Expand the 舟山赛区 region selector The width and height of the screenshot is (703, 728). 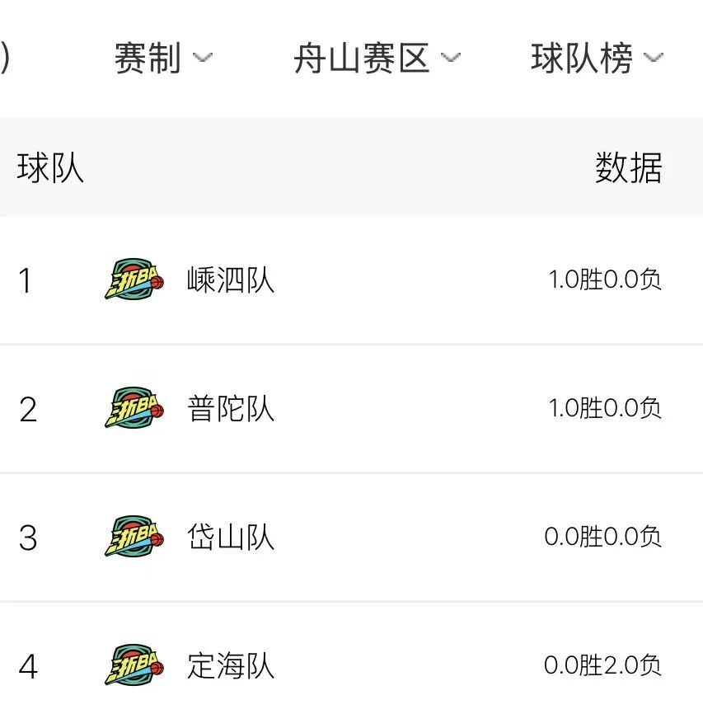click(x=377, y=58)
